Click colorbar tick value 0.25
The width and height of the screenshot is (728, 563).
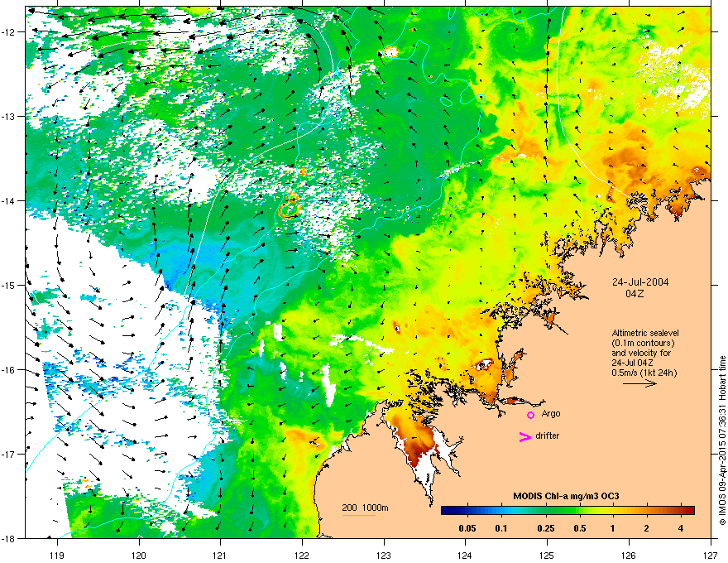coord(545,528)
